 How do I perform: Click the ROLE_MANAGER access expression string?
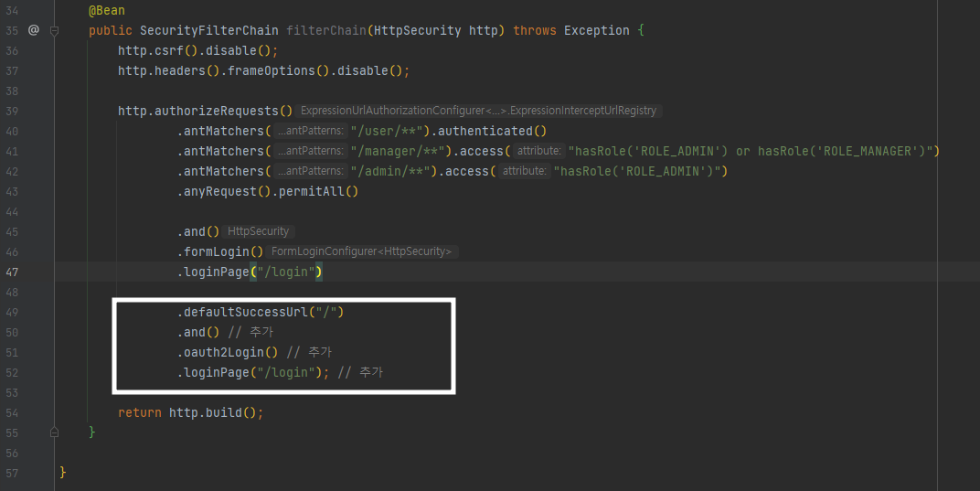pyautogui.click(x=751, y=152)
